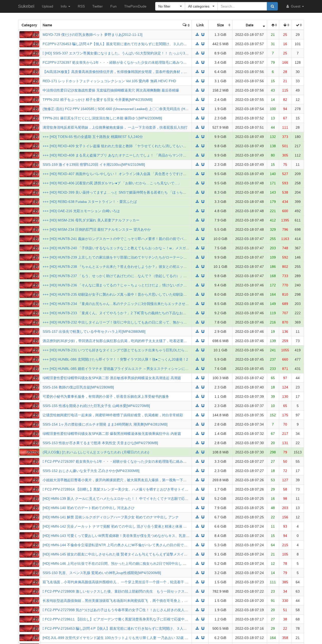The image size is (322, 644).
Task: Click the Name column header
Action: pos(116,25)
